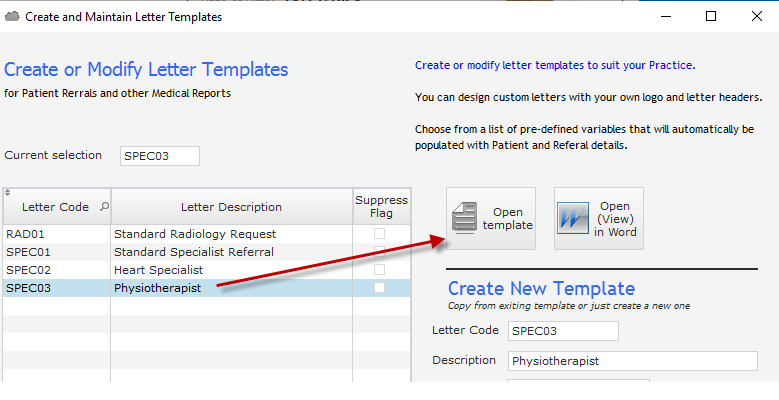Open the template in Word view

pos(599,219)
